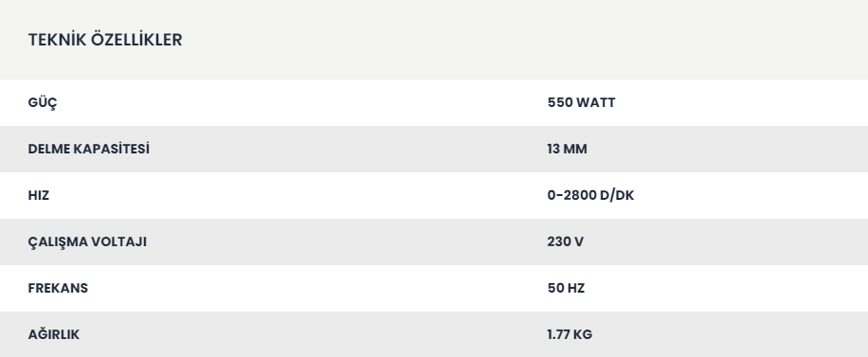Screen dimensions: 868x357
Task: Click the 230 V value
Action: pos(565,241)
